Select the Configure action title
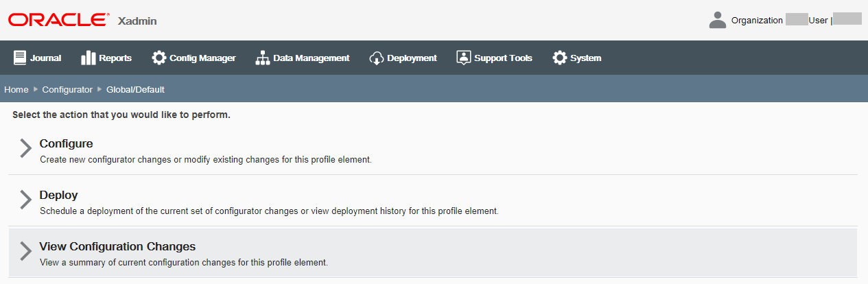Screen dimensions: 868x284 [66, 143]
